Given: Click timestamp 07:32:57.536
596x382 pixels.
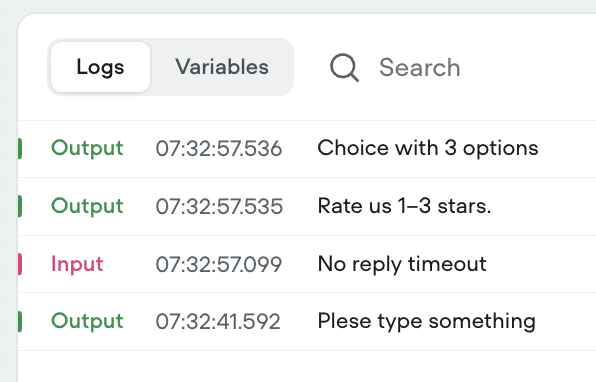Looking at the screenshot, I should coord(219,148).
